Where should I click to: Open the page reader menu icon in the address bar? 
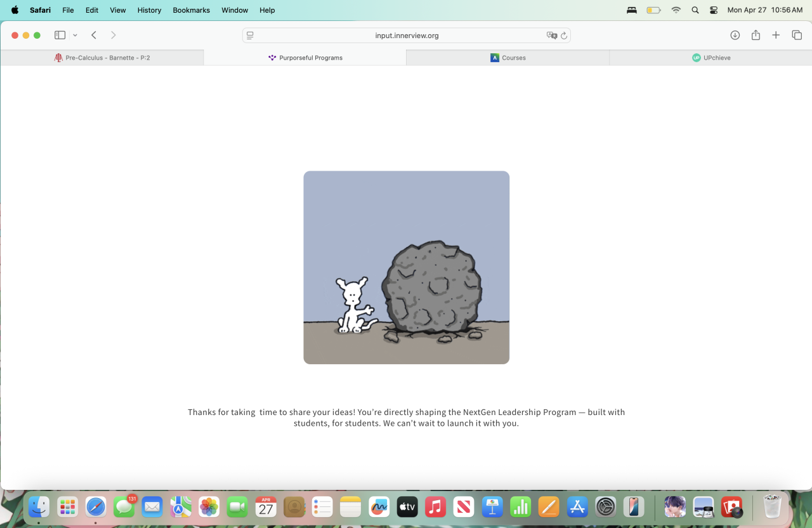[x=250, y=36]
